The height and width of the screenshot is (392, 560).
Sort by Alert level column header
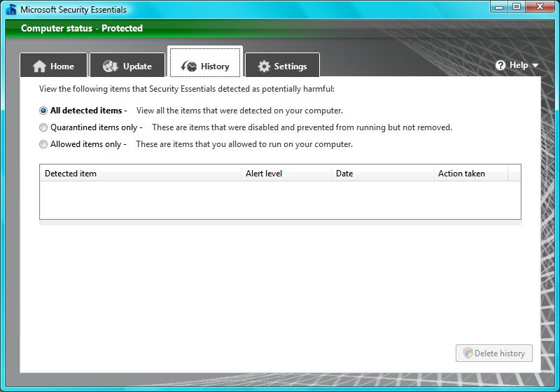point(286,174)
